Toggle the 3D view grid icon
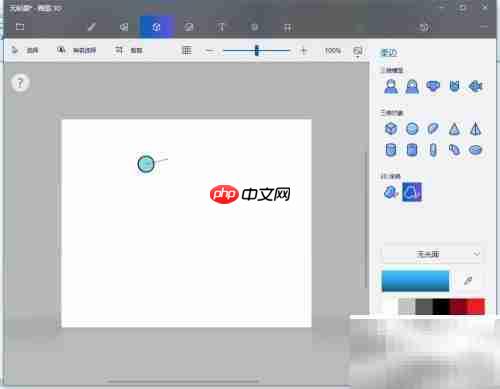 [x=187, y=51]
